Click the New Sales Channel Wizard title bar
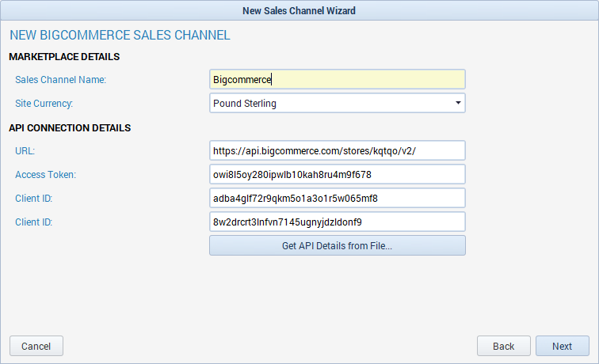Viewport: 599px width, 364px height. coord(299,10)
